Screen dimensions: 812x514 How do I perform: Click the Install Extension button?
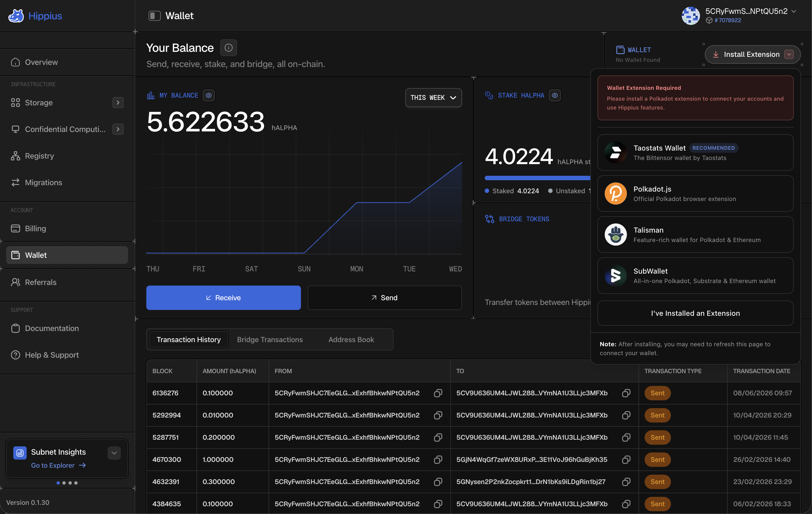click(x=752, y=54)
